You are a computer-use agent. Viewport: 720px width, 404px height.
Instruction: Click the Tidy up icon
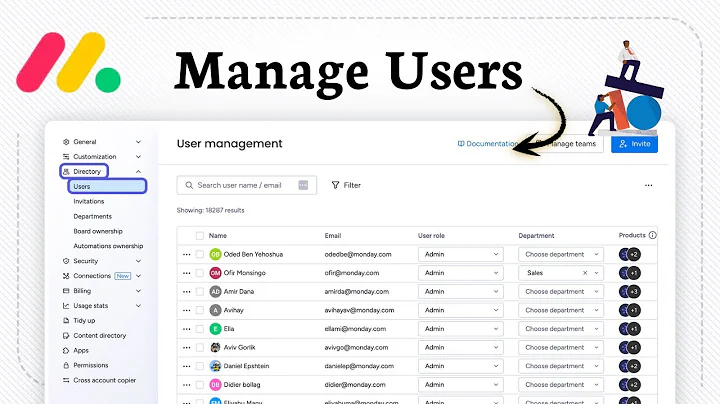coord(66,320)
